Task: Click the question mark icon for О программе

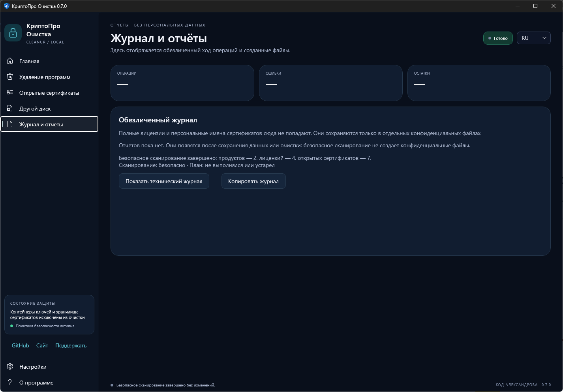Action: tap(10, 382)
